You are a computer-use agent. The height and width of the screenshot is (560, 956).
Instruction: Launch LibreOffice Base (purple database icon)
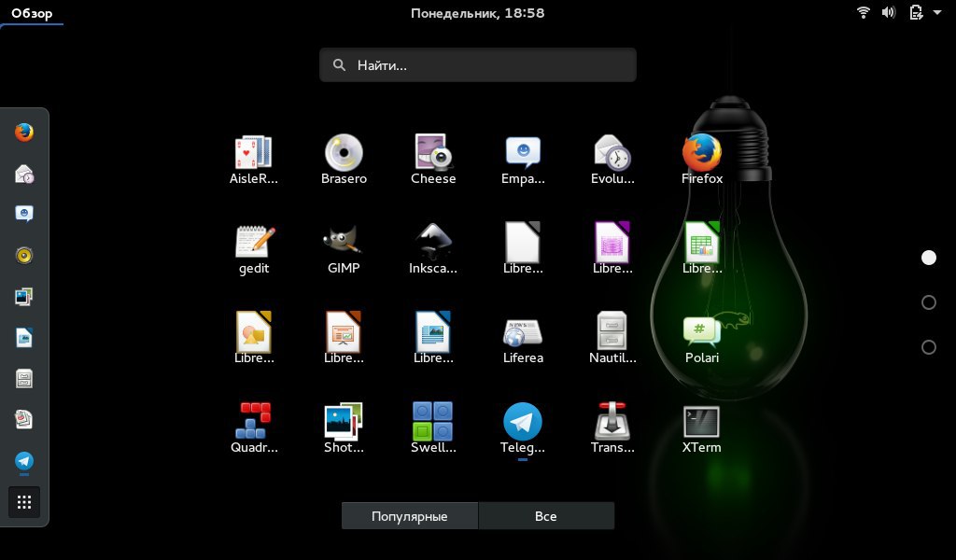612,249
